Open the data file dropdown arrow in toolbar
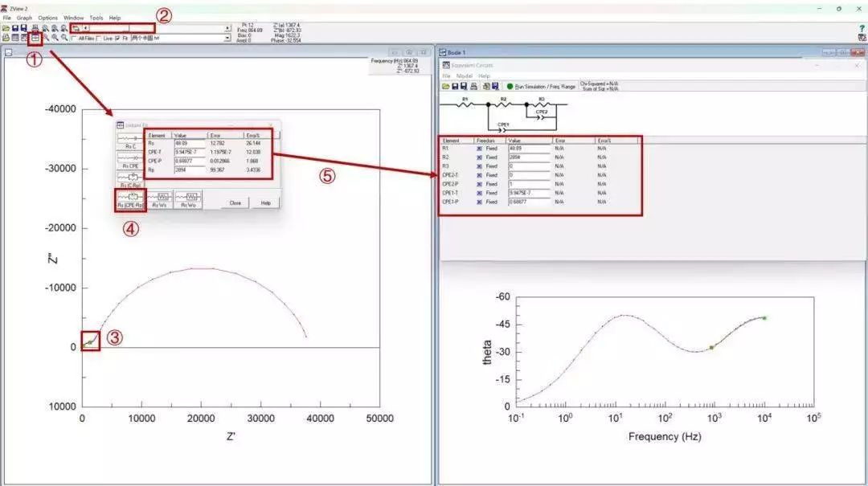 click(x=227, y=39)
